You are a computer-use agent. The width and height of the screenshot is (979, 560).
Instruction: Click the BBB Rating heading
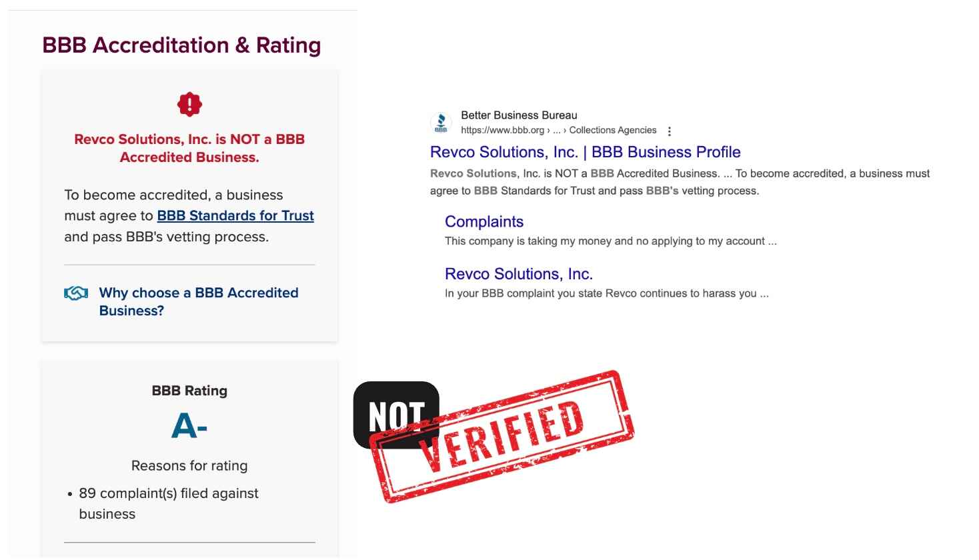pyautogui.click(x=189, y=391)
